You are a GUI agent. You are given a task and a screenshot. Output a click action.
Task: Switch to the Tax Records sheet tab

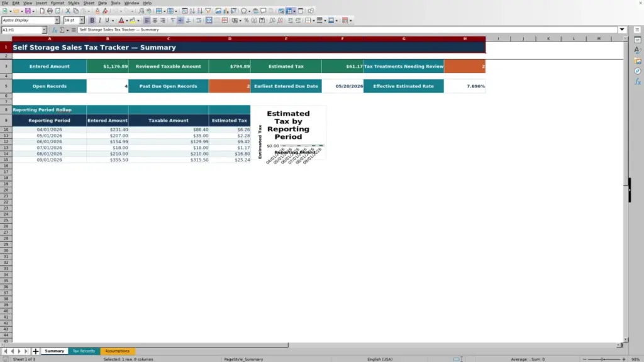point(84,351)
